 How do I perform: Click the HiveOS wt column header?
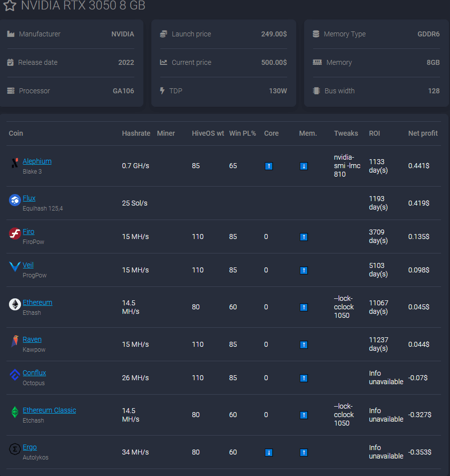point(208,133)
